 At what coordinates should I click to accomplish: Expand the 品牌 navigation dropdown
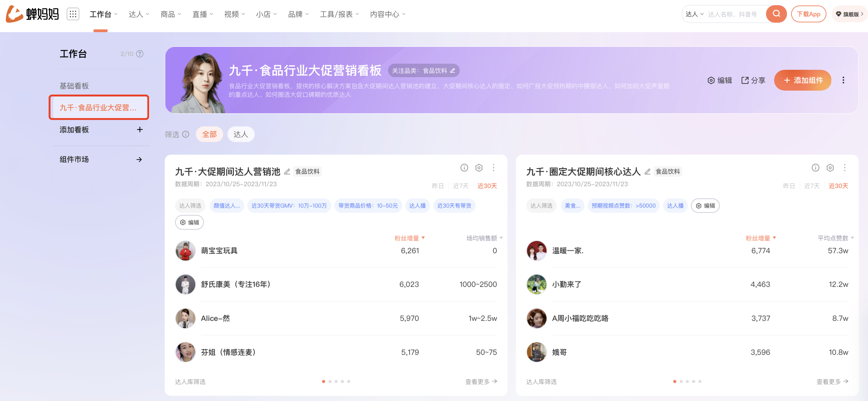[298, 14]
